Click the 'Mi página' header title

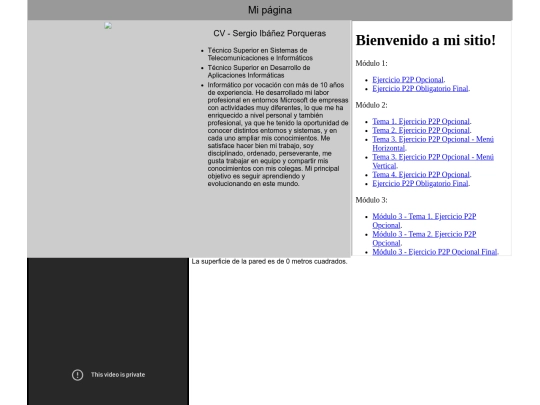click(270, 10)
